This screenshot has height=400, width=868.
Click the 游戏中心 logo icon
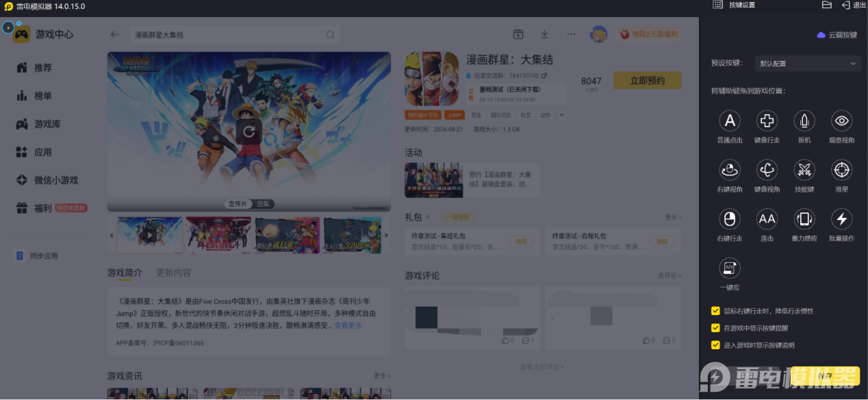click(x=22, y=34)
